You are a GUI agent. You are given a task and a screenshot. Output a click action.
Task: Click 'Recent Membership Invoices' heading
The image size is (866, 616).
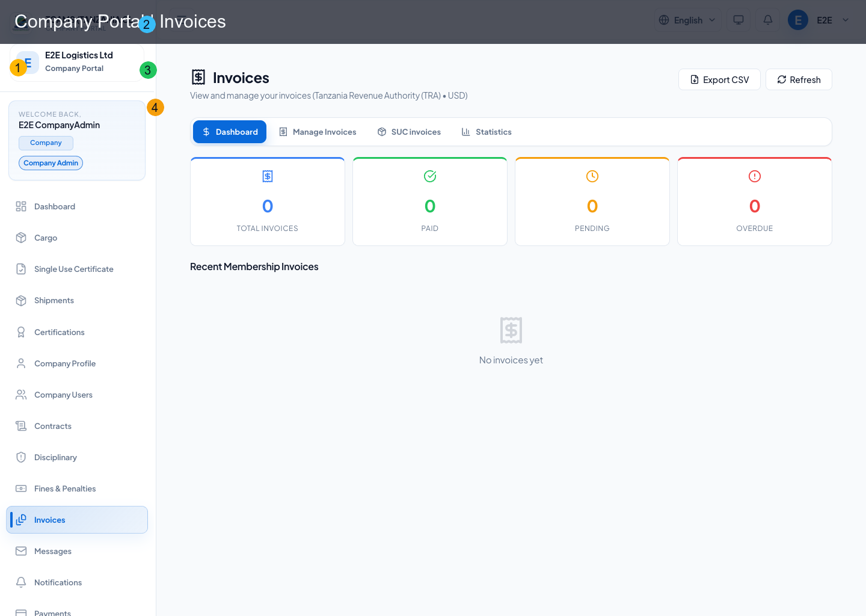coord(254,266)
